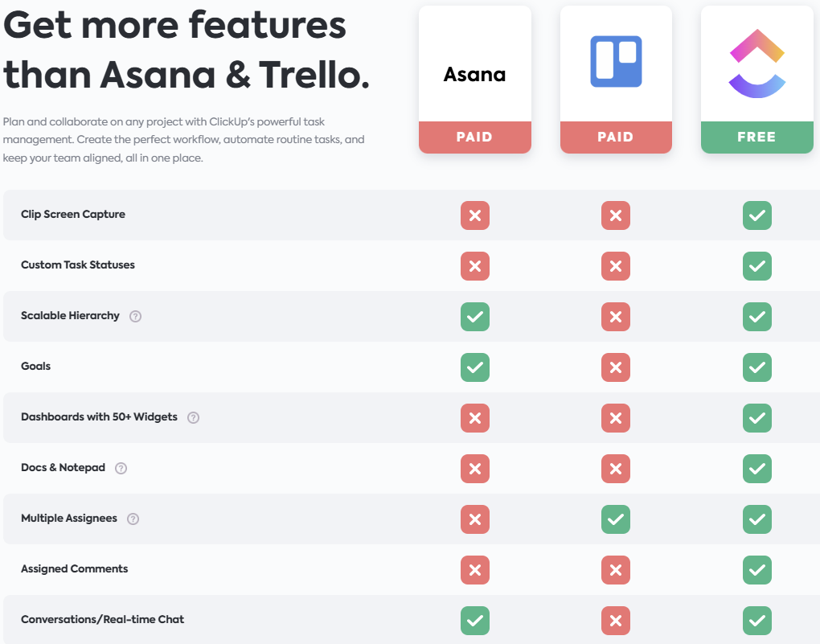Click the Clip Screen Capture row label
The height and width of the screenshot is (644, 820).
(73, 215)
